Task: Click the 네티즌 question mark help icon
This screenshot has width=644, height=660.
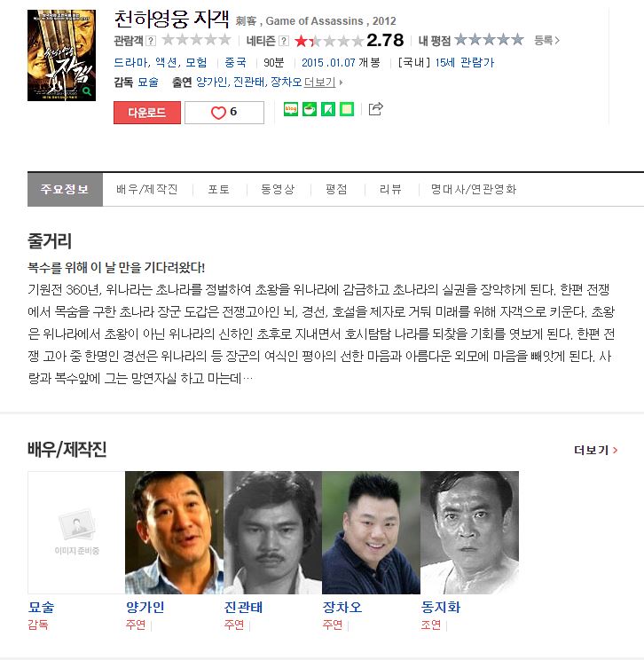Action: coord(284,41)
